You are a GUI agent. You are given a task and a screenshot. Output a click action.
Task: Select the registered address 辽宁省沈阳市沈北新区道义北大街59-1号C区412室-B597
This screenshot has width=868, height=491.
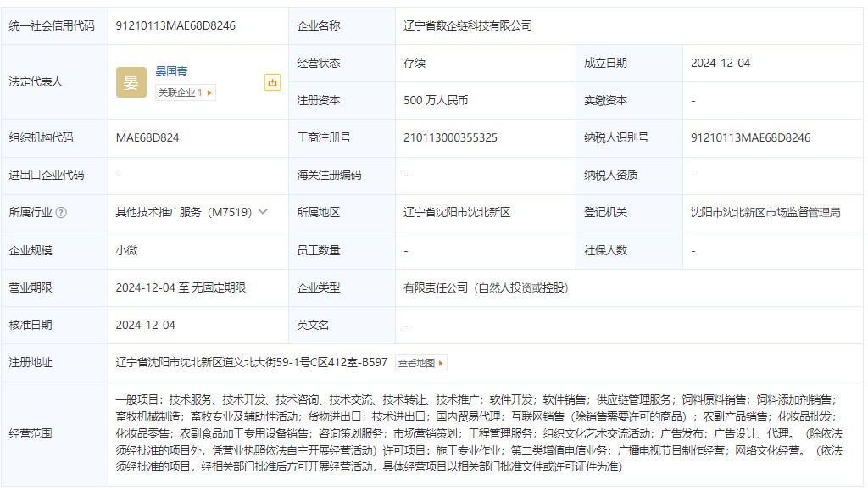coord(251,363)
